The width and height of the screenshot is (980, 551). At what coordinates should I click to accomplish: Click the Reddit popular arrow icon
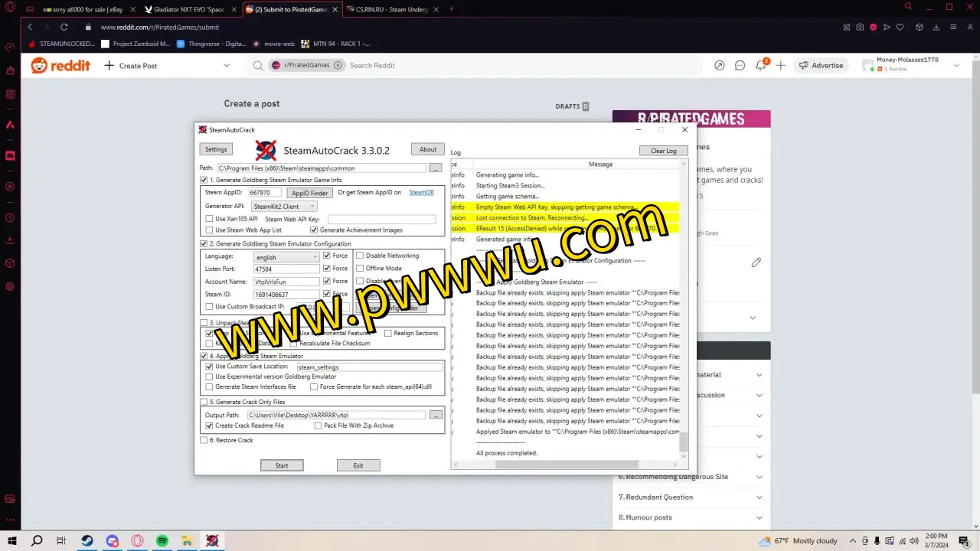[719, 66]
